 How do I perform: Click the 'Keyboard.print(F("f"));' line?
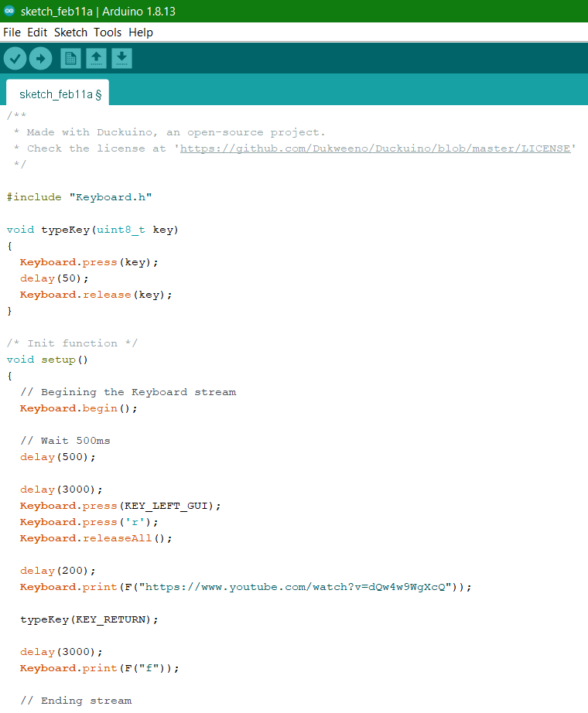99,668
